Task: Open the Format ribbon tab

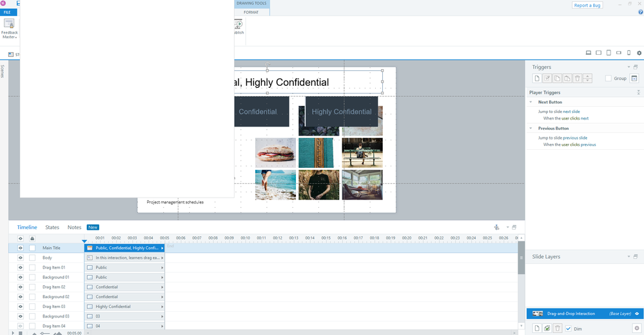Action: pos(251,12)
